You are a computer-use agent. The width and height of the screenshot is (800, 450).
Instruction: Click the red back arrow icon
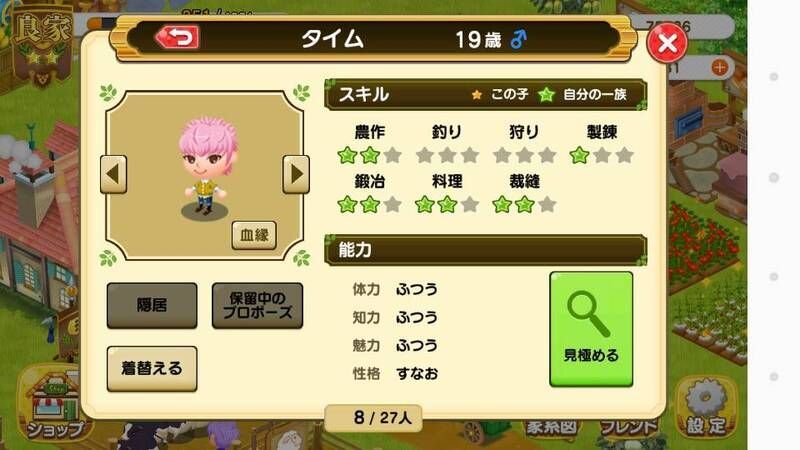pos(177,37)
